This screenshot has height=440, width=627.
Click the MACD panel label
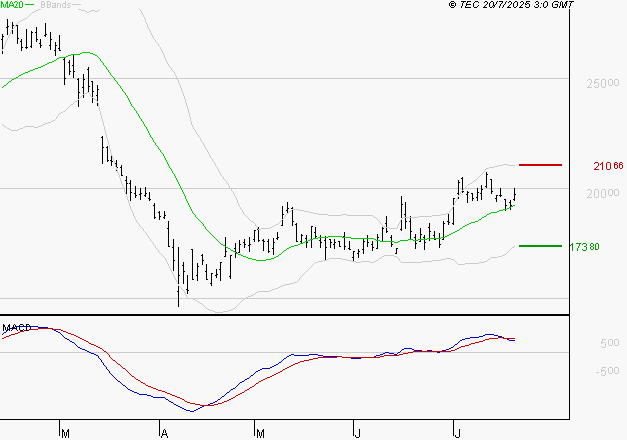(16, 328)
